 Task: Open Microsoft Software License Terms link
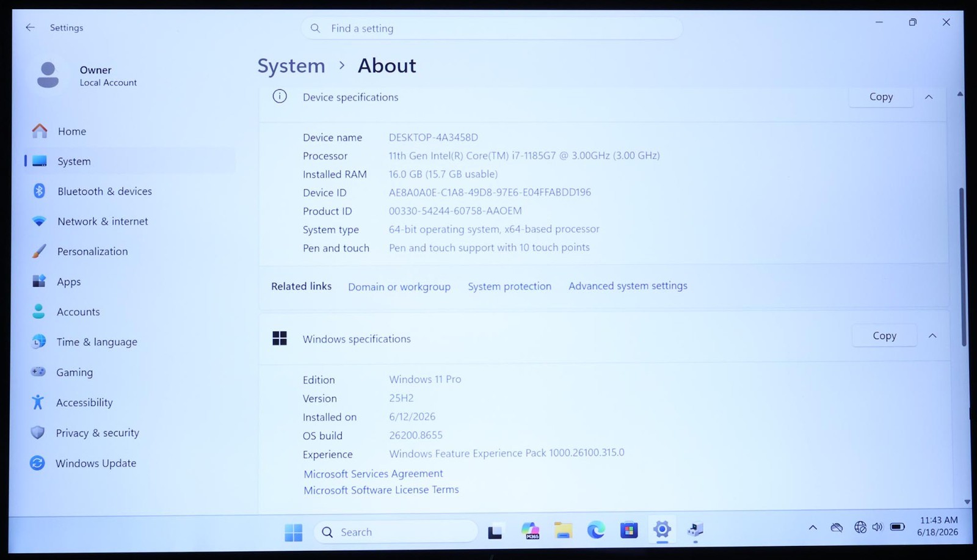381,490
